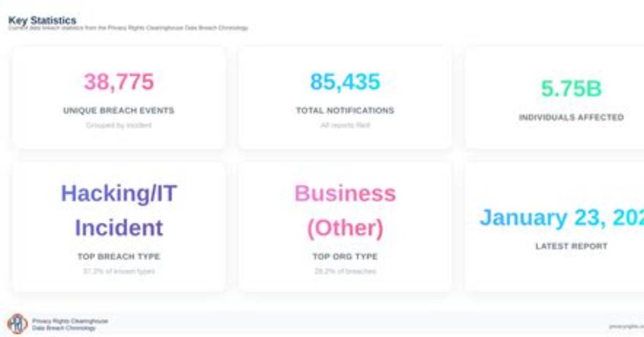Image resolution: width=644 pixels, height=337 pixels.
Task: Click the 85,435 total notifications figure
Action: click(x=345, y=82)
